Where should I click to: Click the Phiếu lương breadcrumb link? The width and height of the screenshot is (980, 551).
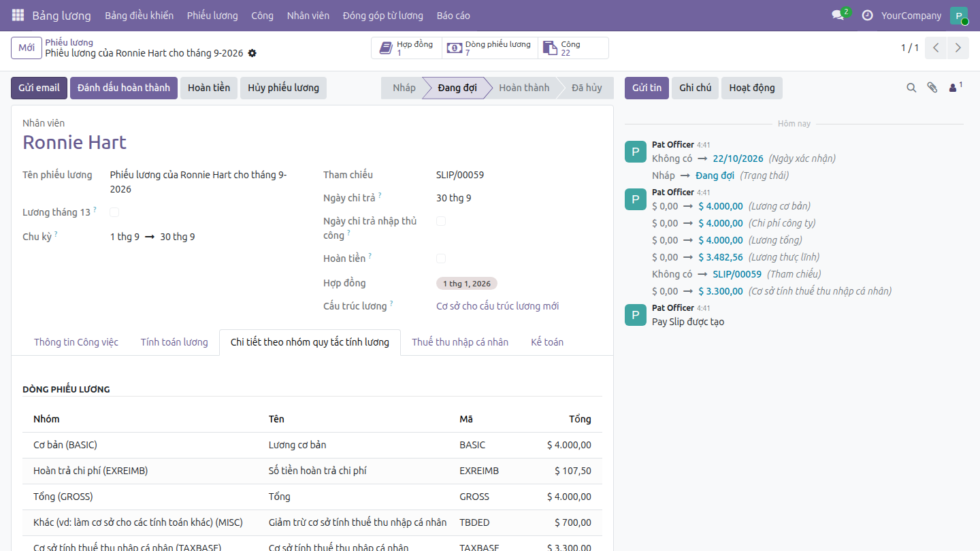click(x=69, y=42)
